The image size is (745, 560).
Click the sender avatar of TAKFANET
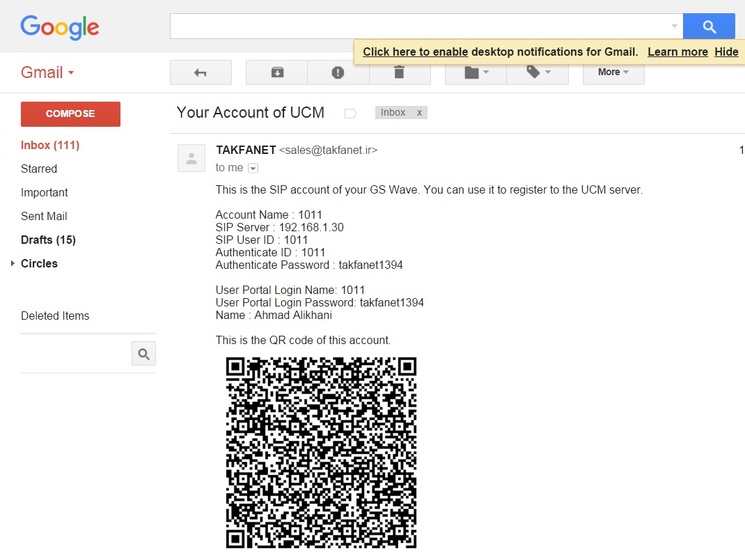click(191, 158)
